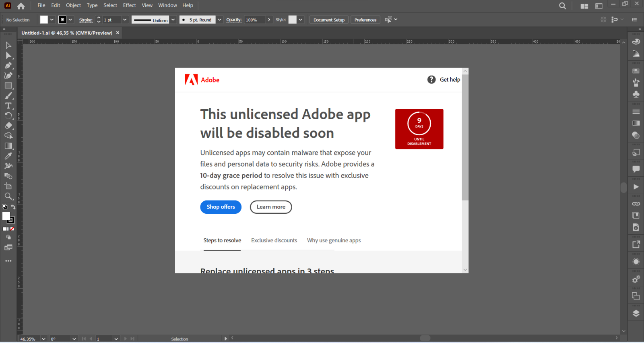Select the Direct Selection tool

click(8, 56)
